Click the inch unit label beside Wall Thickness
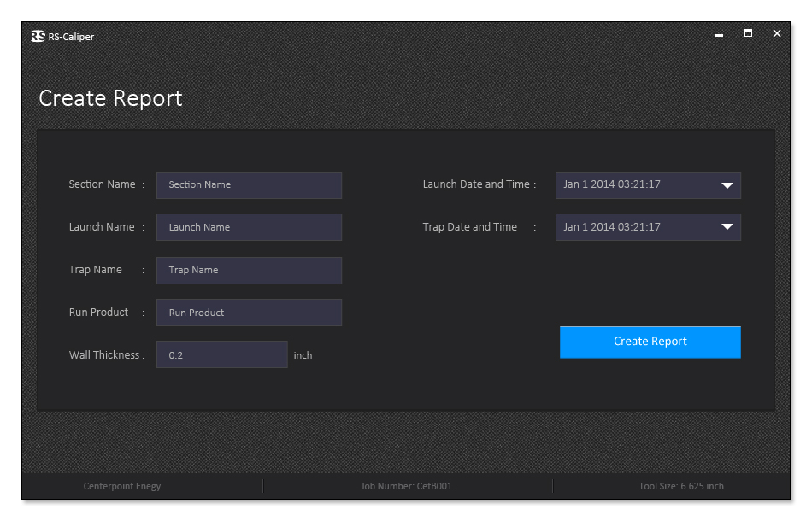812x521 pixels. [x=303, y=355]
